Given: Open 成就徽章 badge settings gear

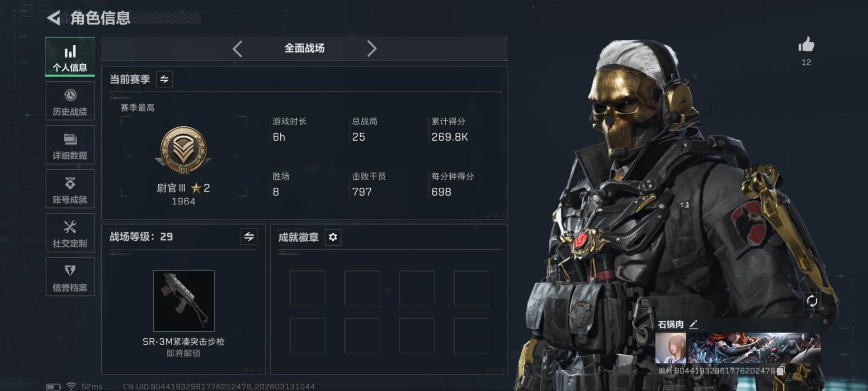Looking at the screenshot, I should [x=333, y=237].
